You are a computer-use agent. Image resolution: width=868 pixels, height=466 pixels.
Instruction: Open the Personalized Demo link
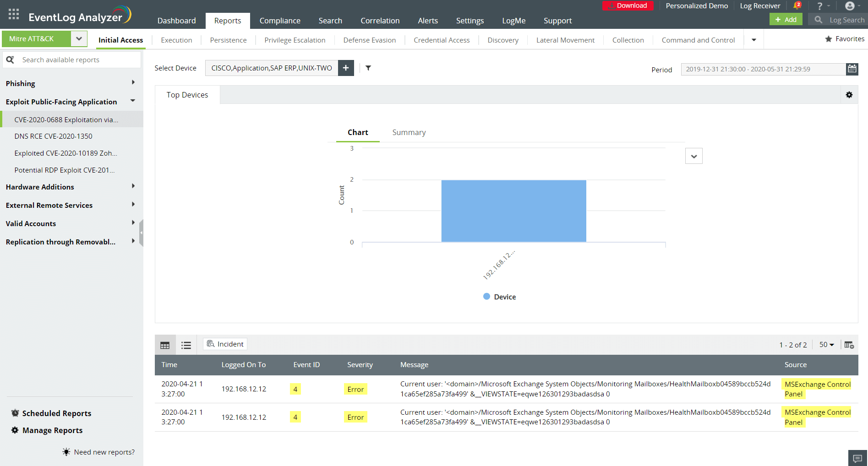coord(697,6)
